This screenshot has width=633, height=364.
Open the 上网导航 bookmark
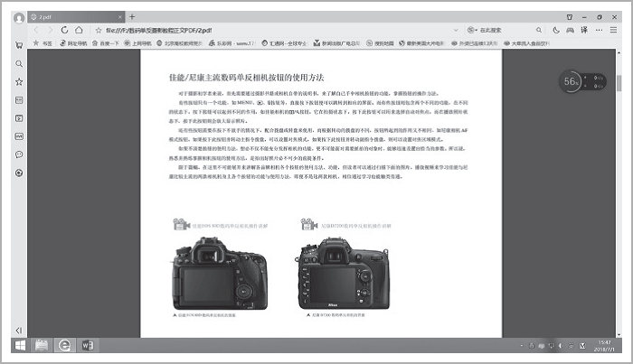[x=137, y=43]
